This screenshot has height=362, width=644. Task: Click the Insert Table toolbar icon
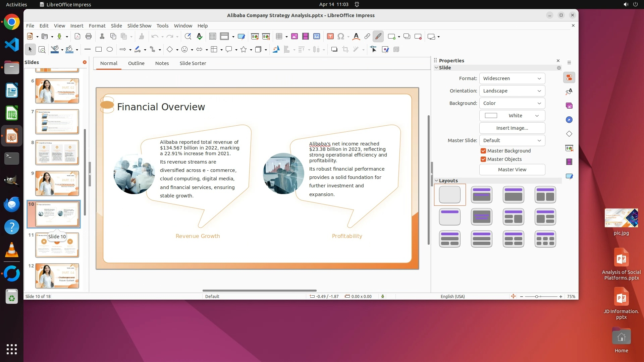tap(279, 37)
